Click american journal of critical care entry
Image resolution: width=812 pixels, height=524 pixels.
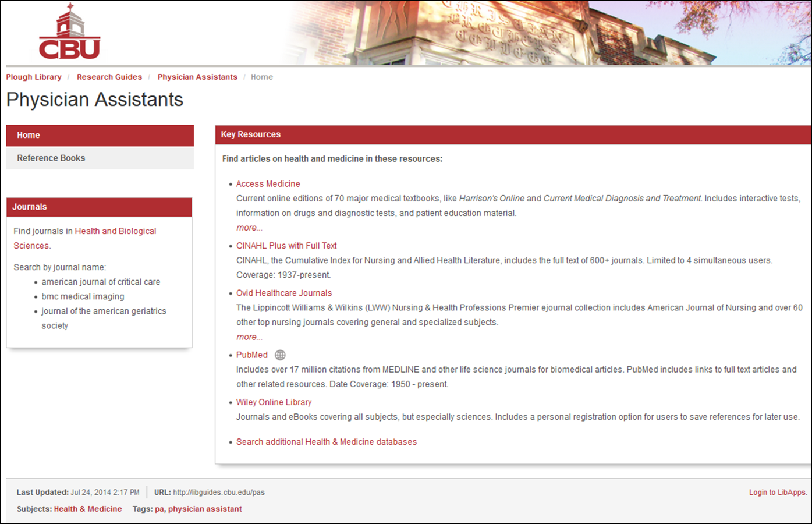coord(101,282)
